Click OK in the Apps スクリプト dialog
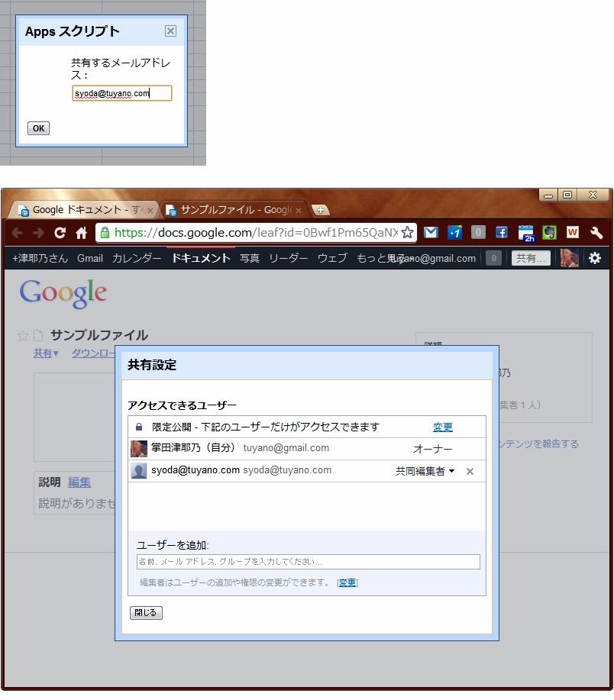Screen dimensions: 614x700 (38, 128)
